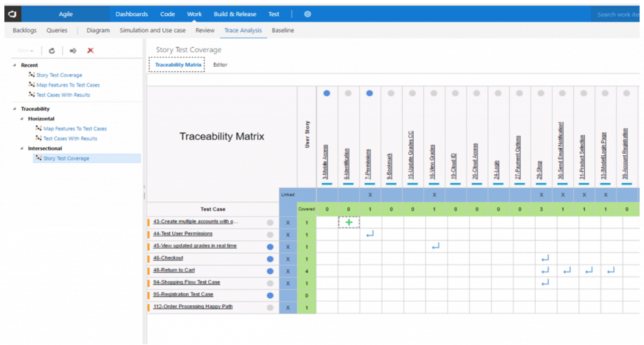Toggle circle for 46-Checkout row
This screenshot has width=644, height=345.
coord(270,259)
